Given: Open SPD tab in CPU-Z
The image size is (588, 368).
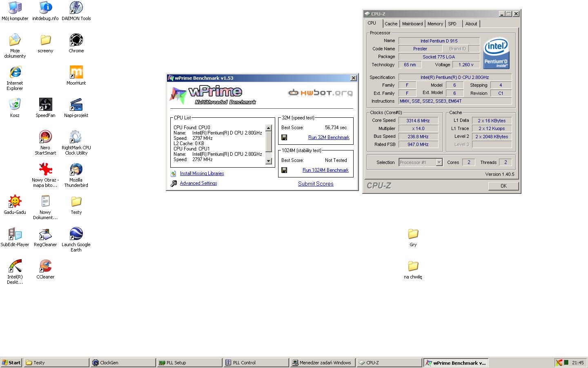Looking at the screenshot, I should click(452, 24).
